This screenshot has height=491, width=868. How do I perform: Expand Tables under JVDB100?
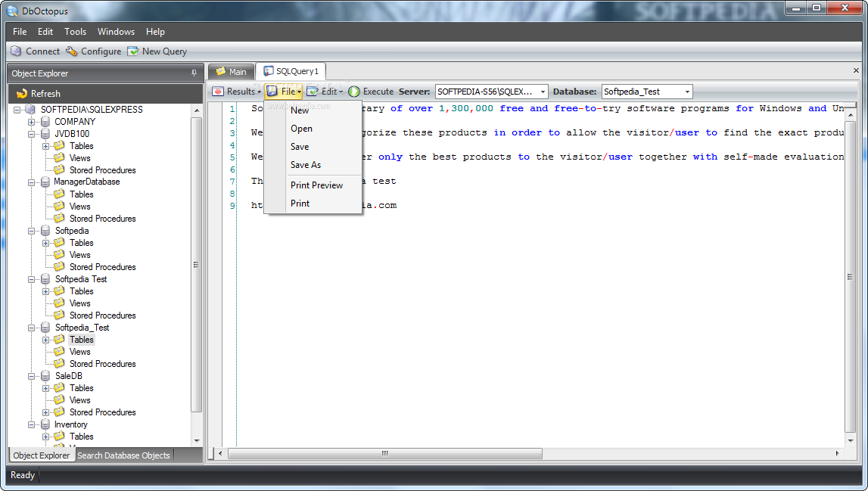pos(46,146)
